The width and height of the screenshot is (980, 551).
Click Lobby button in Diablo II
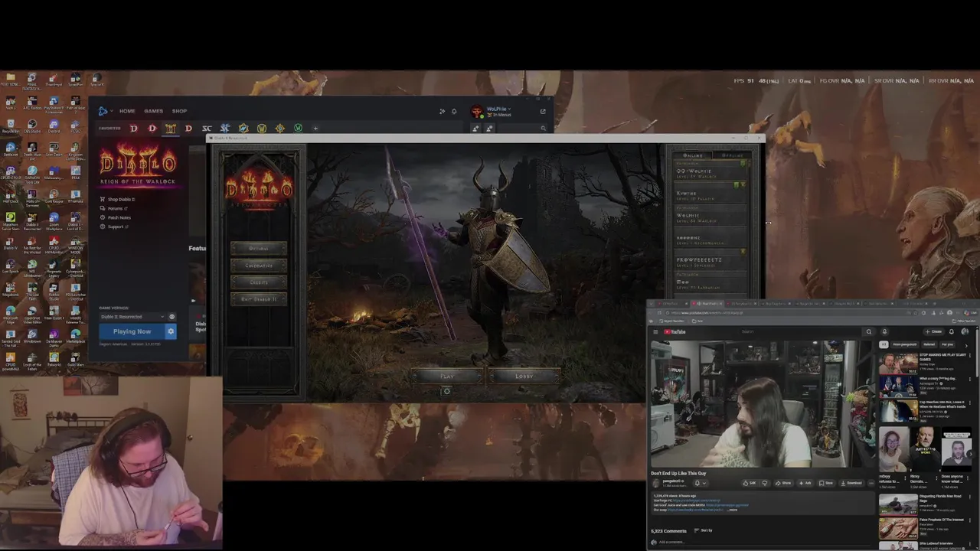pyautogui.click(x=524, y=376)
